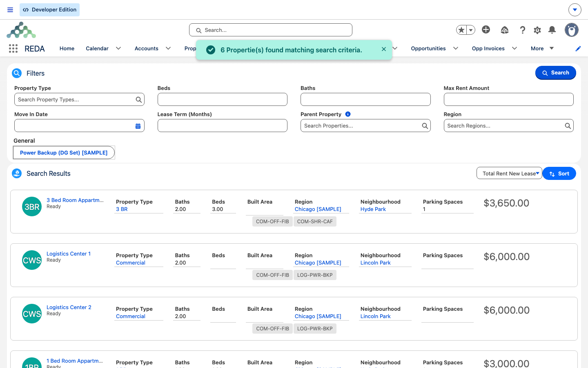Open the Favorites list dropdown arrow

pyautogui.click(x=471, y=30)
